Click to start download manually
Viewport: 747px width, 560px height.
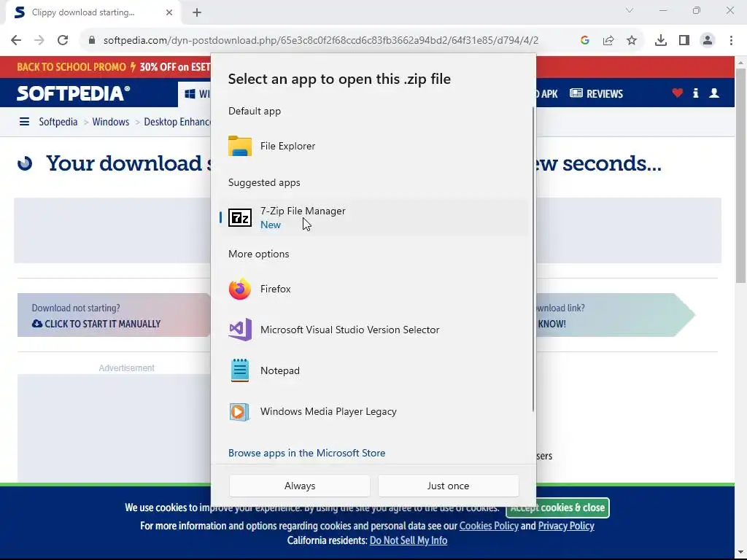[x=96, y=324]
